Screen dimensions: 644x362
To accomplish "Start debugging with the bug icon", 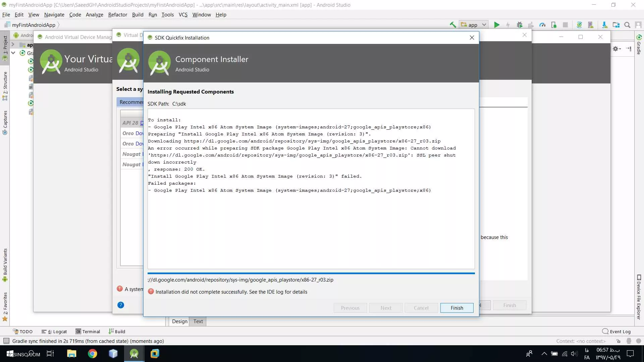I will tap(520, 25).
